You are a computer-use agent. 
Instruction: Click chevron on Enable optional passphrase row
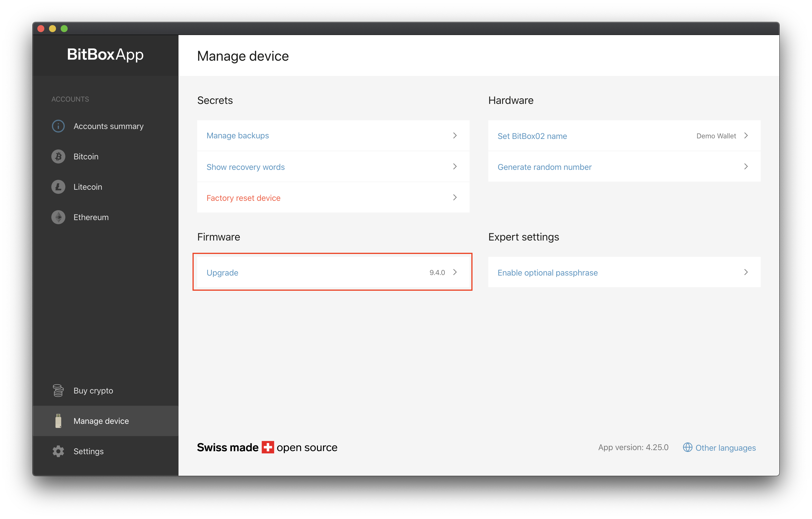(x=746, y=272)
